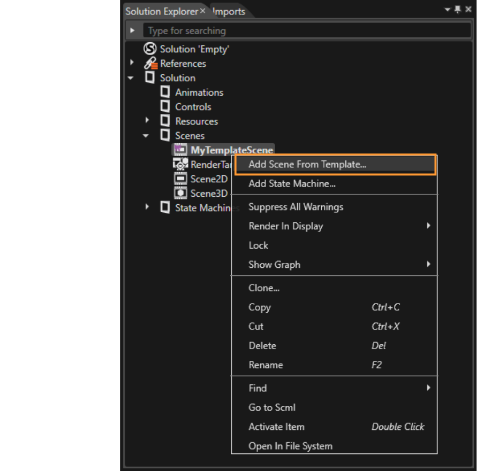Collapse the Scenes folder

[146, 136]
